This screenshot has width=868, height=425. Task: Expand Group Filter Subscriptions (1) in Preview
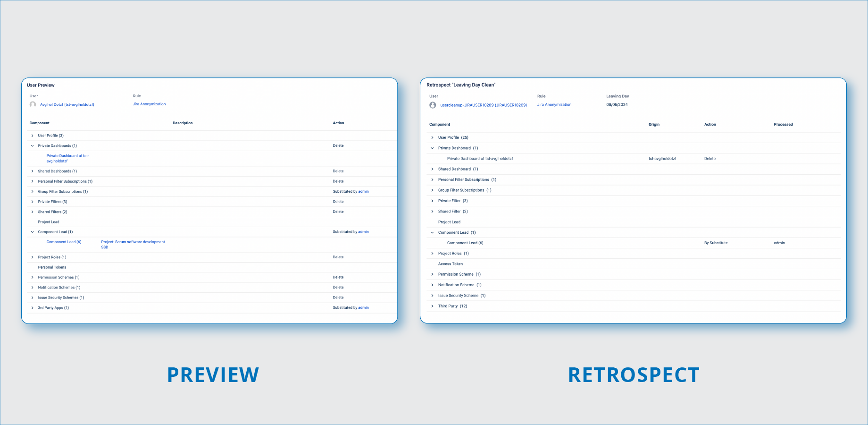[32, 192]
